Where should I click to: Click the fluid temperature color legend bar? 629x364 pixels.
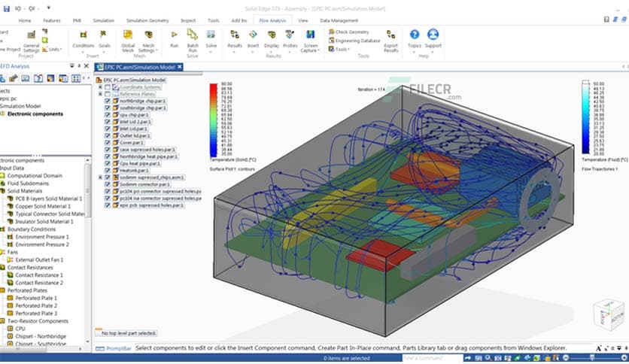point(585,117)
